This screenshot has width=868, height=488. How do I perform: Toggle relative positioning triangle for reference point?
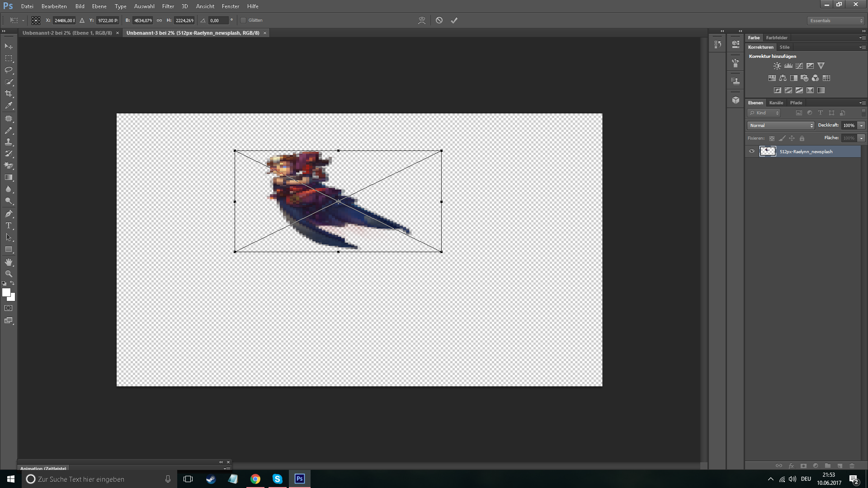tap(82, 20)
